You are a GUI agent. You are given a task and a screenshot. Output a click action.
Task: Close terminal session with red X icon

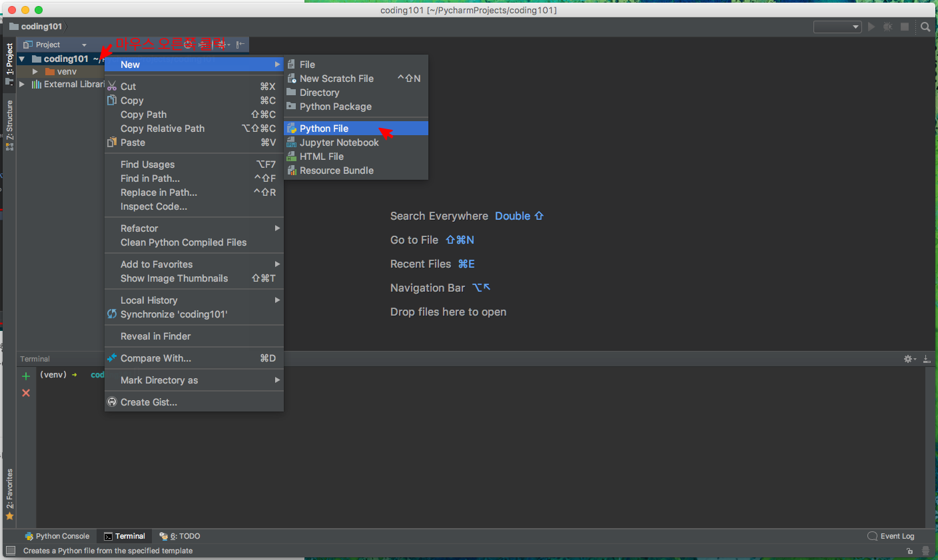[26, 393]
